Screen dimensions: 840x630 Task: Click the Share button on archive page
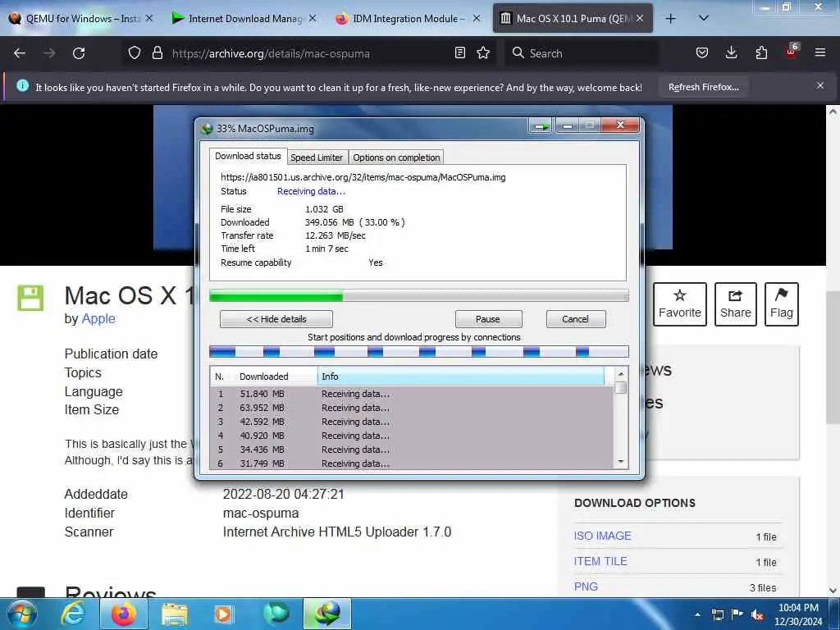coord(736,304)
